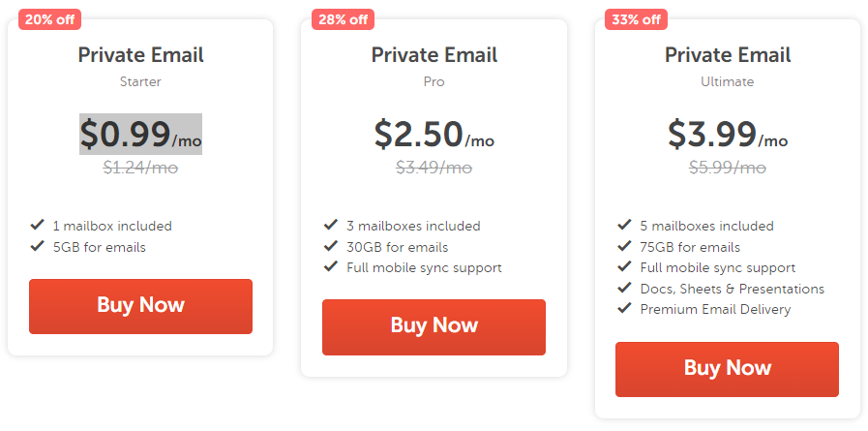Click Buy Now for the Ultimate plan
The image size is (868, 431).
click(727, 369)
